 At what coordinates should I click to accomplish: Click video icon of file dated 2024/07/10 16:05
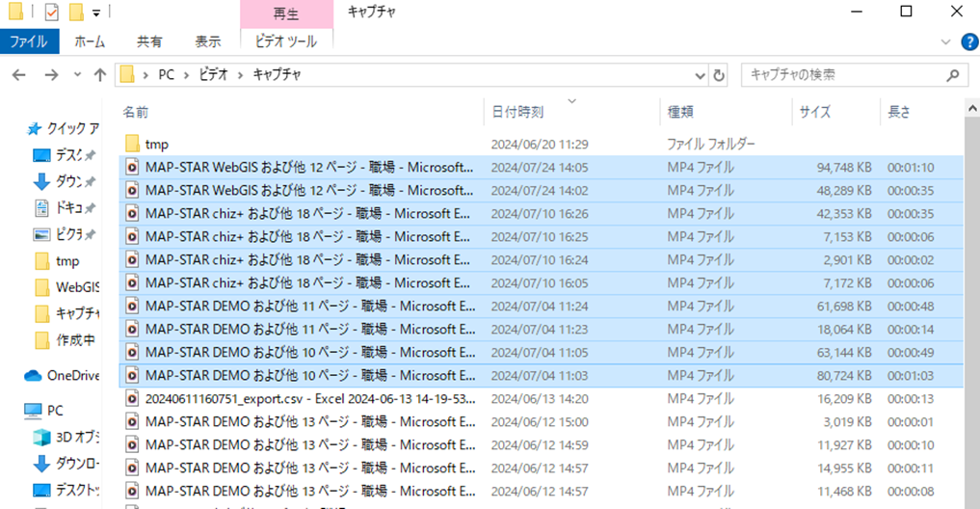(132, 282)
